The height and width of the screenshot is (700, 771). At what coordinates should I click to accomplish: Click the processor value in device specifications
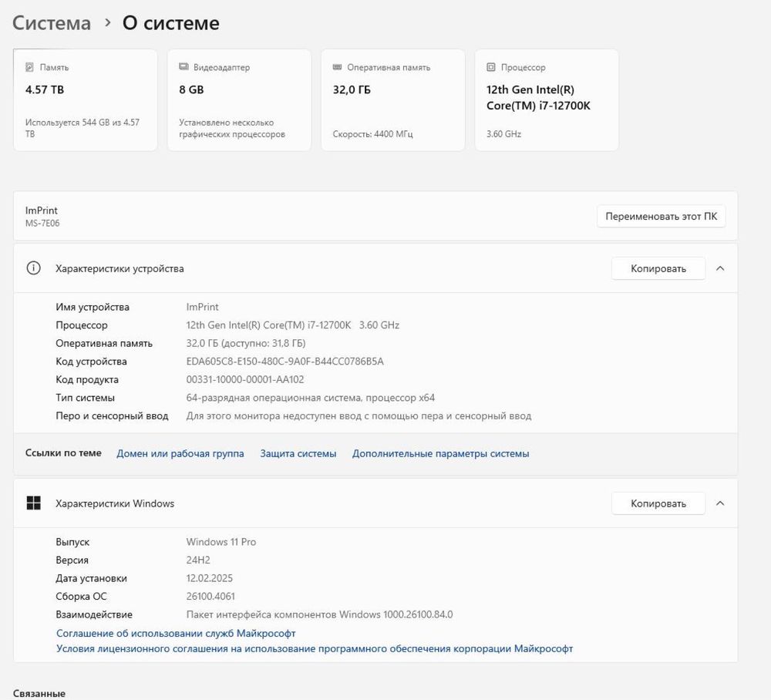tap(292, 325)
